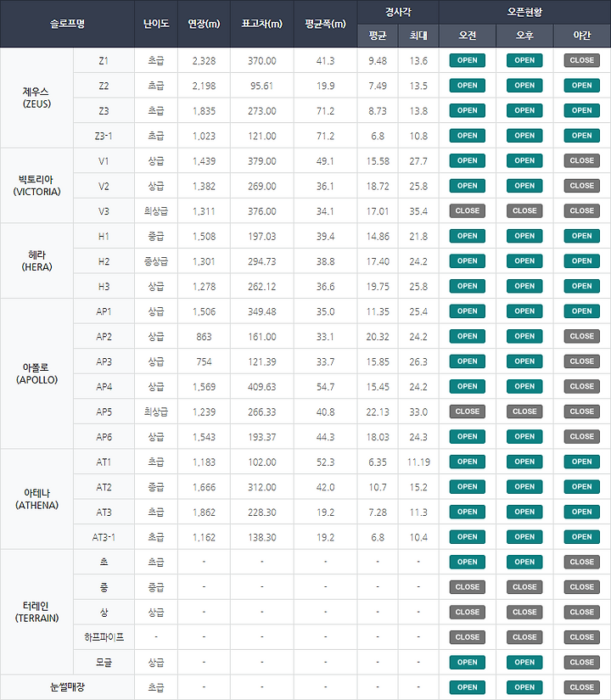Image resolution: width=611 pixels, height=700 pixels.
Task: Click the 난이도 column header
Action: coord(156,24)
